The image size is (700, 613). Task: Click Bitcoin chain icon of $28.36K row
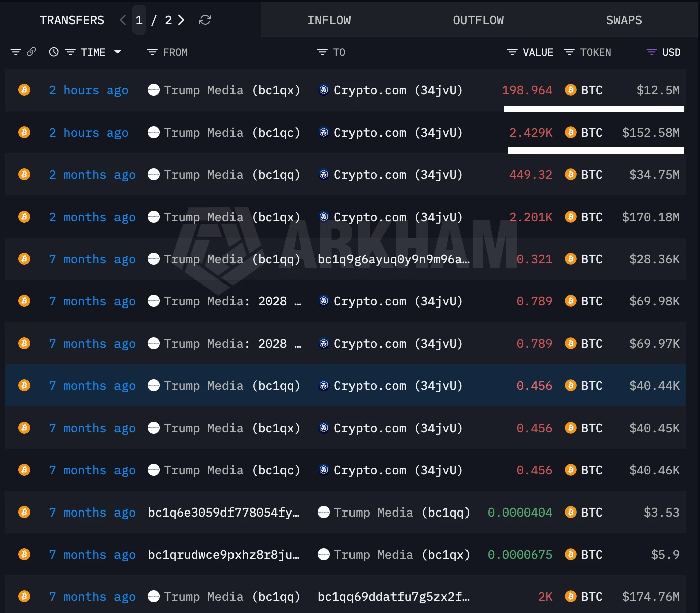(24, 259)
